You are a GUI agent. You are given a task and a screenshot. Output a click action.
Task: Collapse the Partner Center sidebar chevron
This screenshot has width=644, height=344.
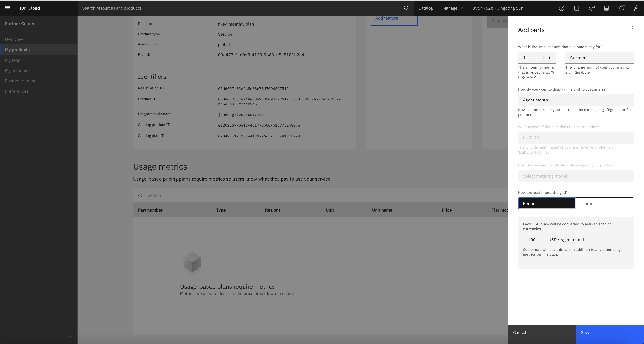tap(71, 337)
